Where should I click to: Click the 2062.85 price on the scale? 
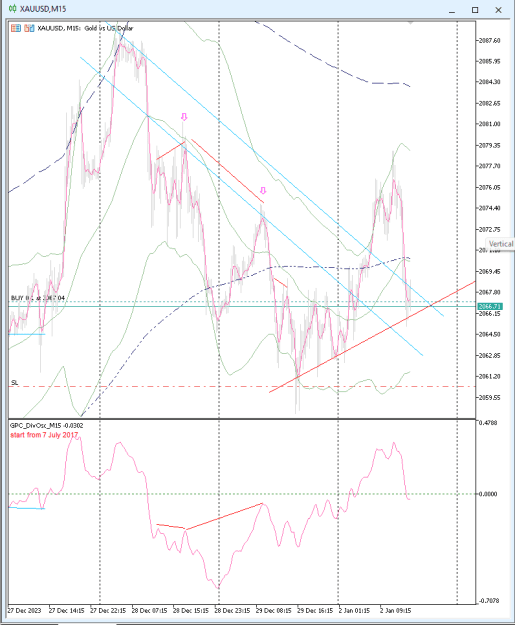pos(490,356)
